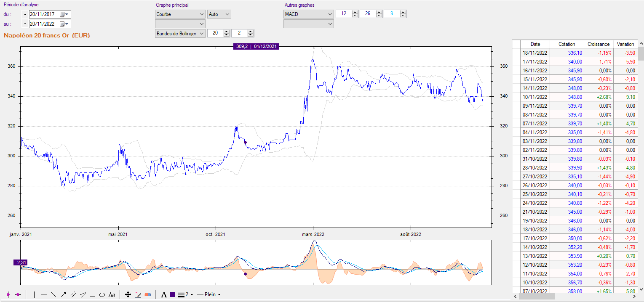Click the purple drawing color swatch
Image resolution: width=644 pixels, height=302 pixels.
point(172,294)
